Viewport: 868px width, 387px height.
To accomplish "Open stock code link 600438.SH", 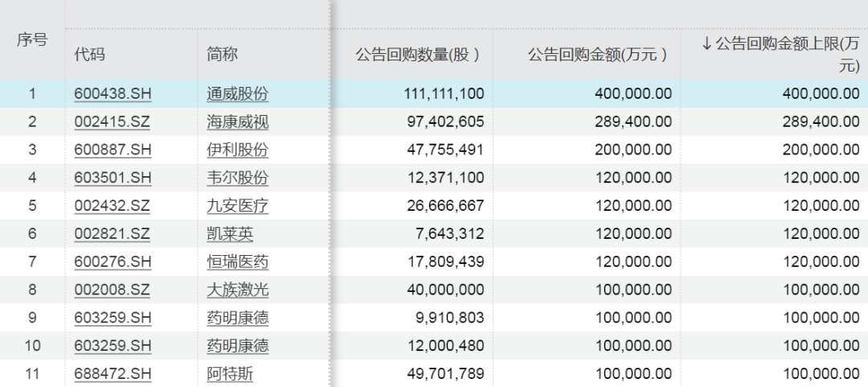I will click(x=113, y=94).
